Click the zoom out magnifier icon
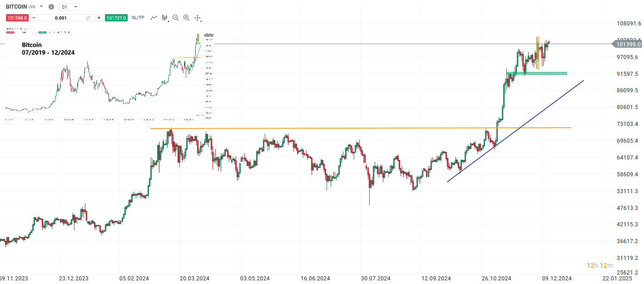 [x=175, y=18]
